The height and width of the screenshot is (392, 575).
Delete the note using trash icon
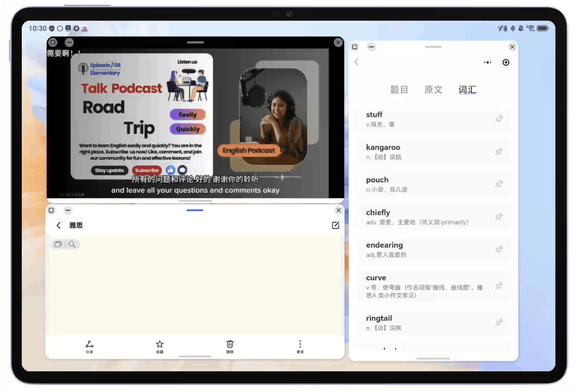coord(230,346)
